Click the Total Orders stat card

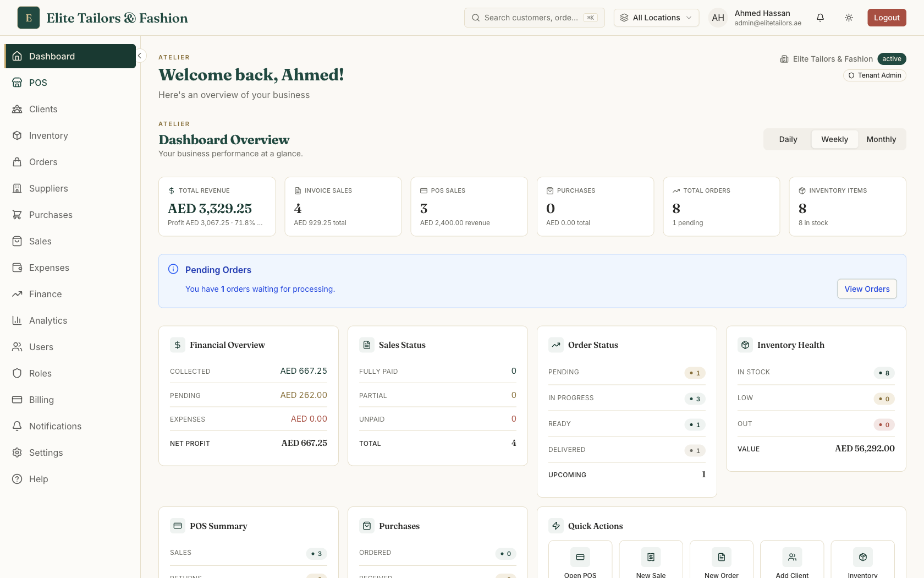722,206
